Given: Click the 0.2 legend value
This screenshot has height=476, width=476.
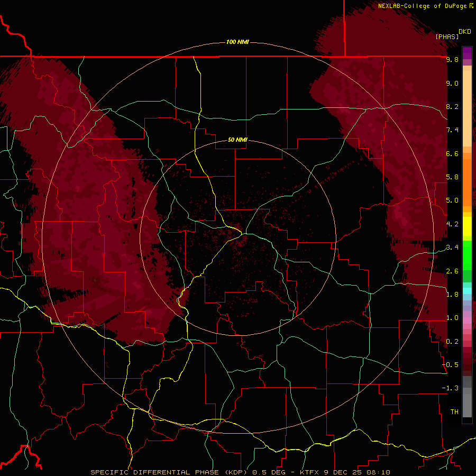Looking at the screenshot, I should [x=452, y=342].
